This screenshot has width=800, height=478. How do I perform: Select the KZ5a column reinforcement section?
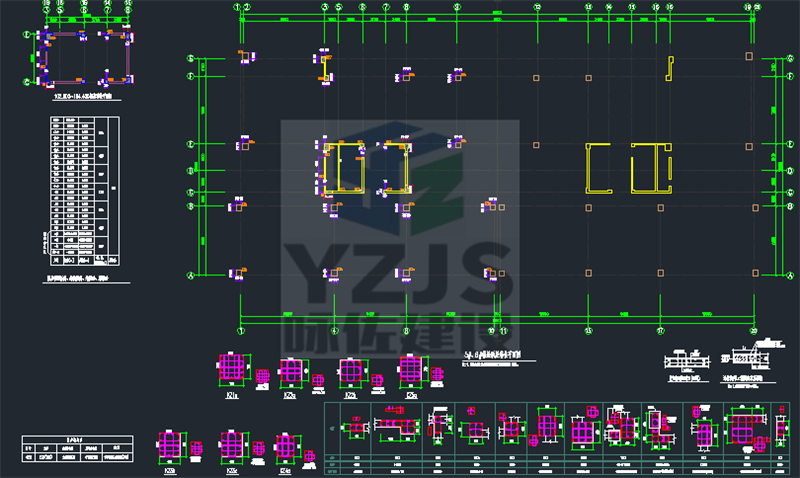pyautogui.click(x=411, y=368)
